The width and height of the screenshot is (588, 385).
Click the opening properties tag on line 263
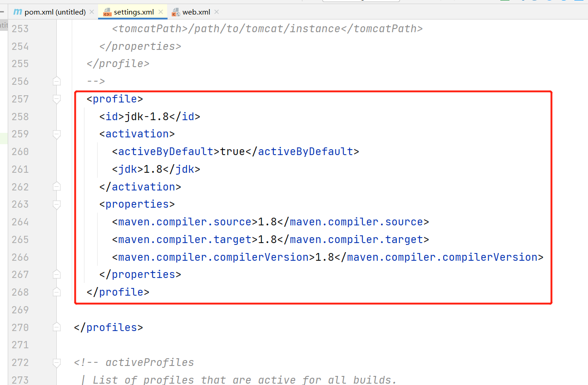click(137, 204)
